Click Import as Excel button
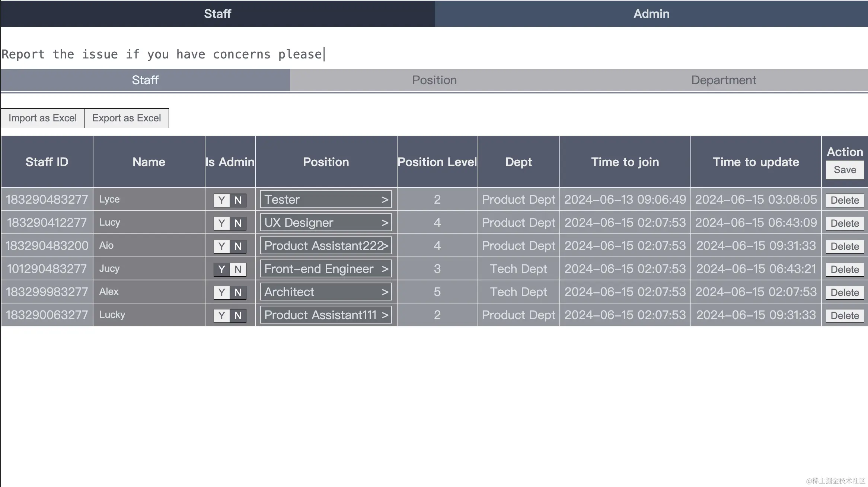This screenshot has height=487, width=868. [x=42, y=118]
